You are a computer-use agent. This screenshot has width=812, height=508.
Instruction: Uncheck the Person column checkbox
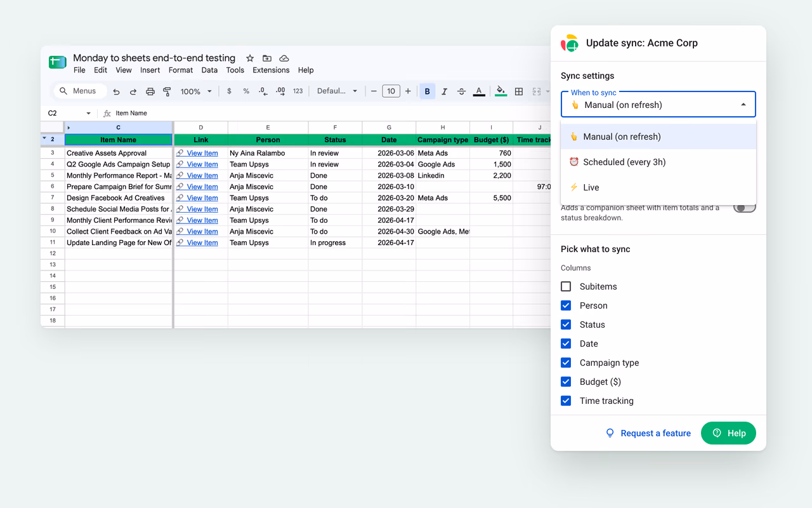coord(566,305)
